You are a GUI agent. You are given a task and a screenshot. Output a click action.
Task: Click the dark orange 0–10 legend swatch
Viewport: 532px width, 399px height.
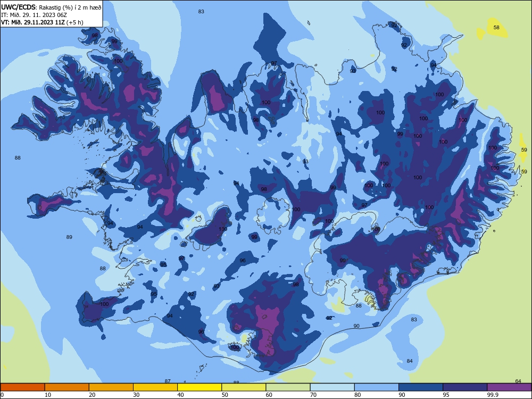click(22, 387)
